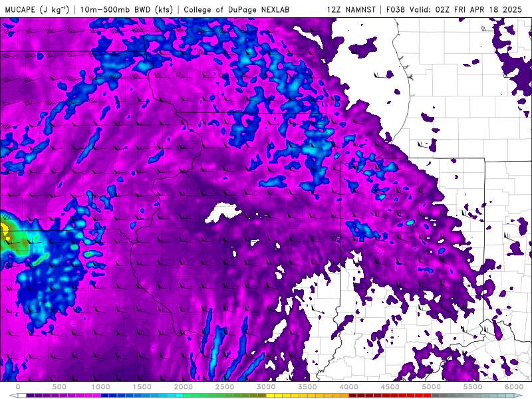The image size is (532, 399).
Task: Click the 4000 label on color scale
Action: tap(348, 387)
